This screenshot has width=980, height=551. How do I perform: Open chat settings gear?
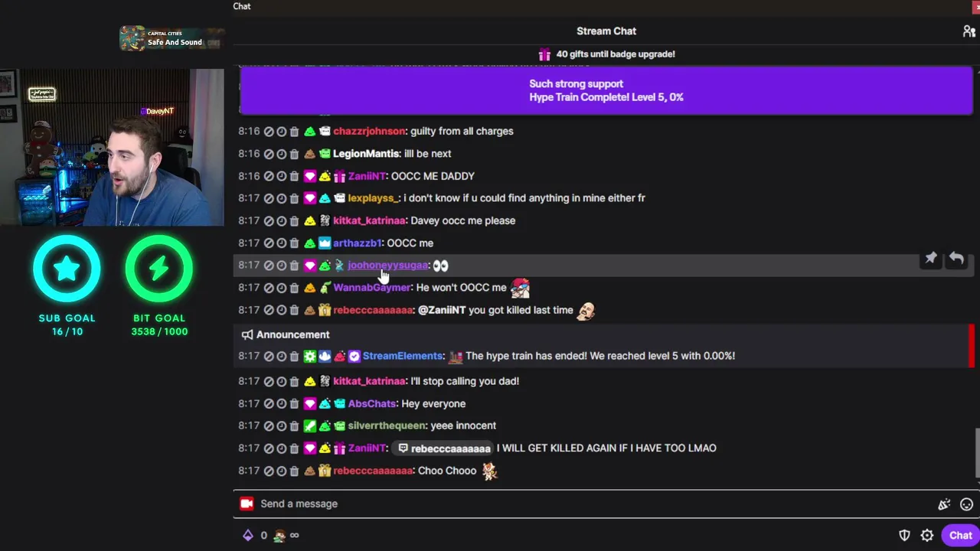point(927,536)
